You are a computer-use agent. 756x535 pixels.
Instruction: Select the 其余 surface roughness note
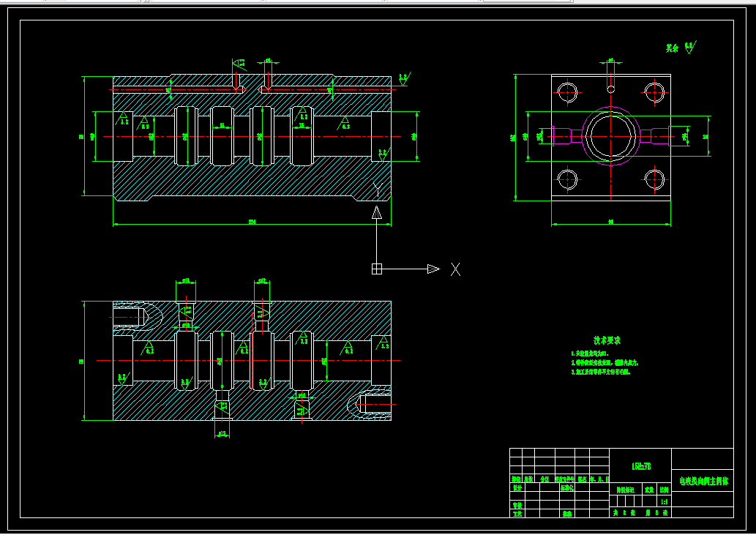[681, 48]
